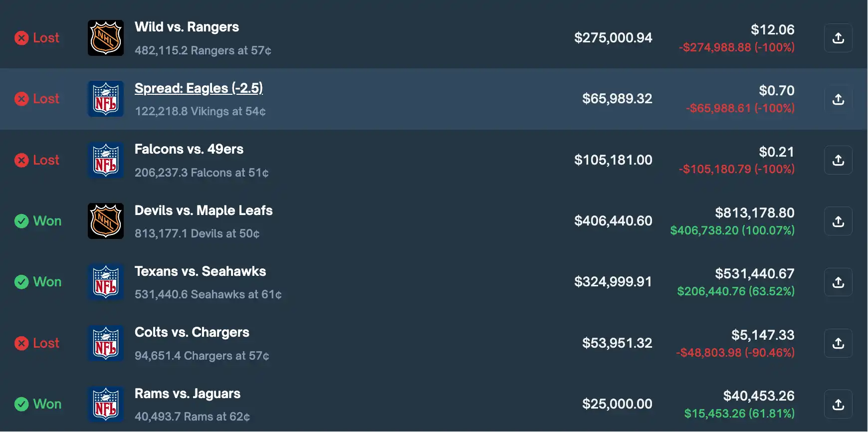The height and width of the screenshot is (432, 868).
Task: Share the Eagles spread bet
Action: pos(838,99)
